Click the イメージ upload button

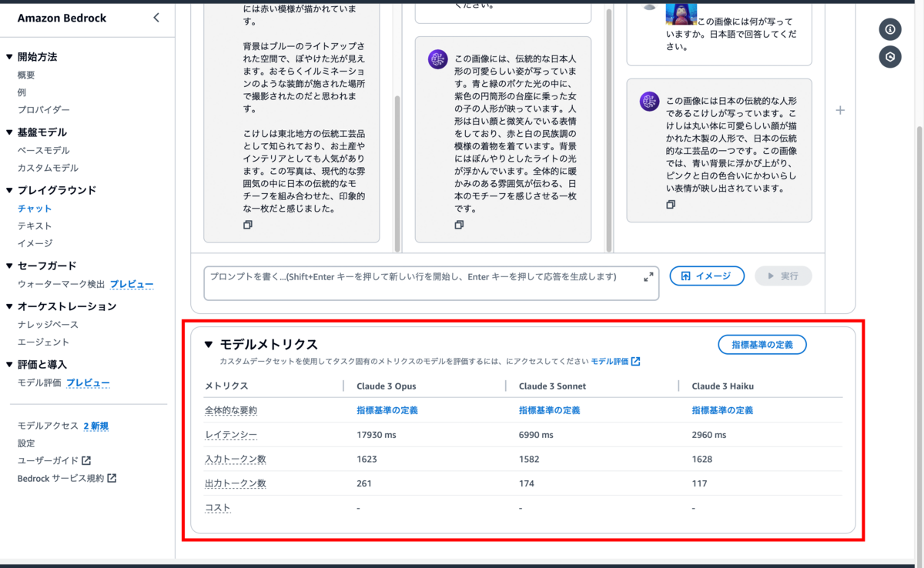(707, 276)
